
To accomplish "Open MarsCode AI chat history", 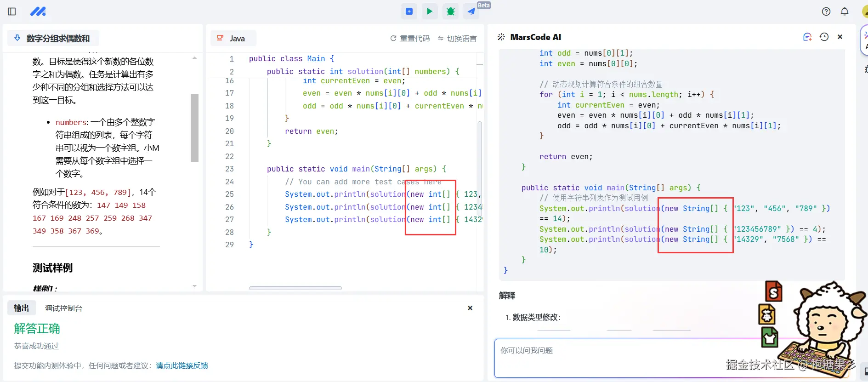I will click(x=824, y=37).
